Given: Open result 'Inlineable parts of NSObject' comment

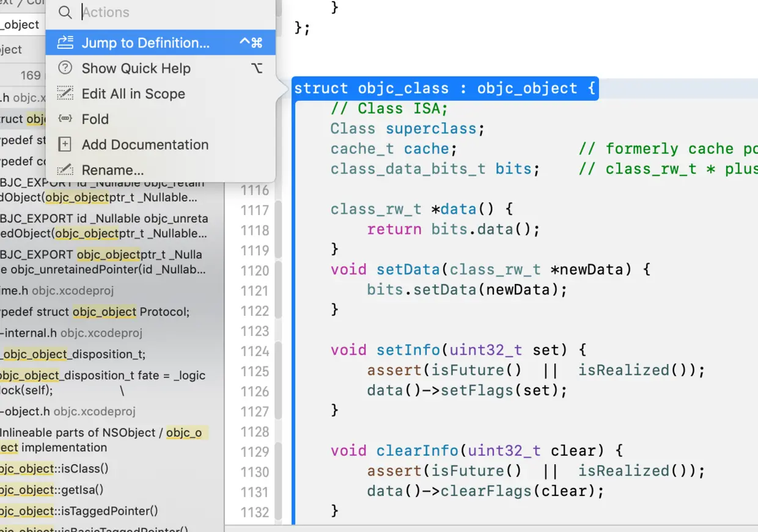Looking at the screenshot, I should click(104, 440).
